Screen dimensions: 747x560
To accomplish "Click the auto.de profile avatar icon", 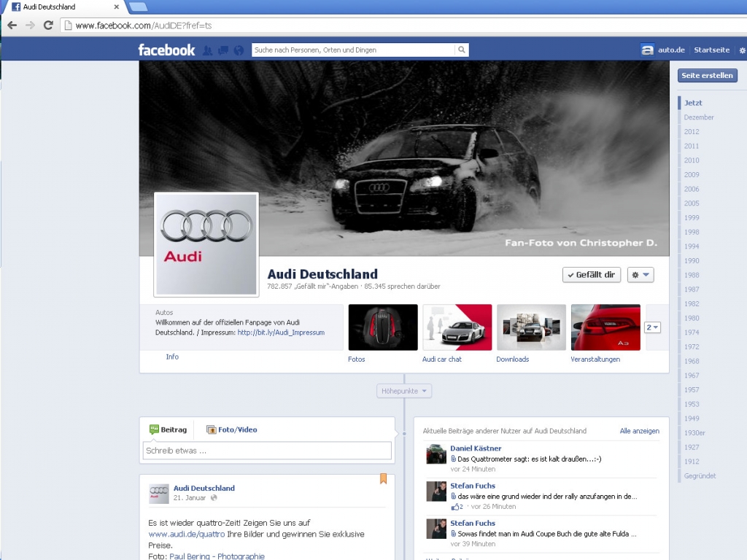I will tap(647, 50).
